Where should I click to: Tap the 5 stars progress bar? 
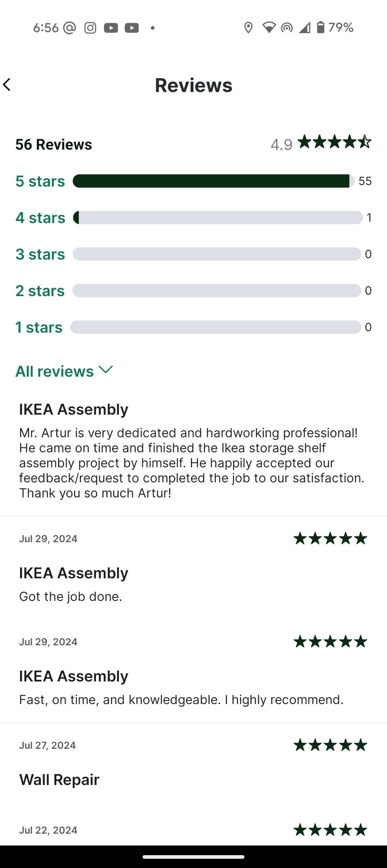point(214,181)
